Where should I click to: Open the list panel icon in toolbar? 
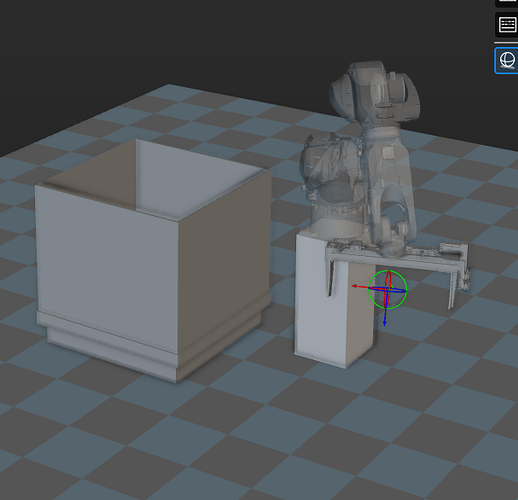point(507,25)
